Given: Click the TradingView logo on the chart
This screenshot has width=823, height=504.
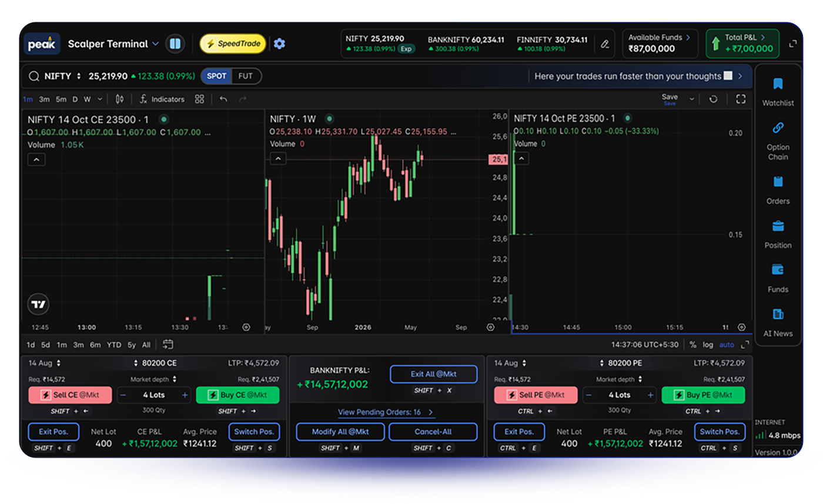Looking at the screenshot, I should (38, 304).
